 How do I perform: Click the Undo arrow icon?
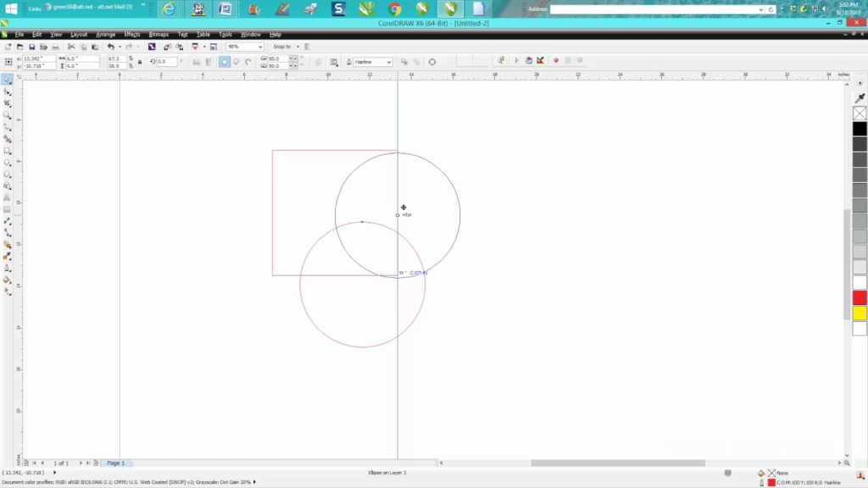pos(111,47)
